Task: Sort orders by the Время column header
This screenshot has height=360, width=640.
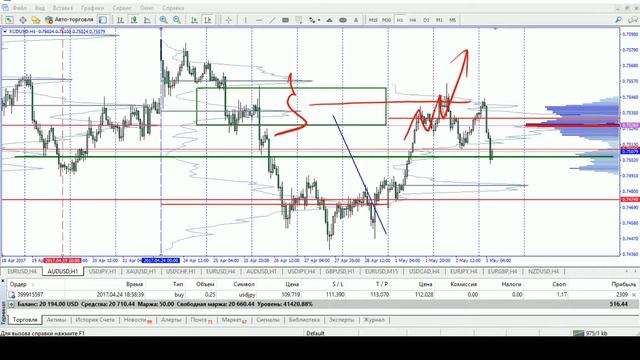Action: coord(134,284)
